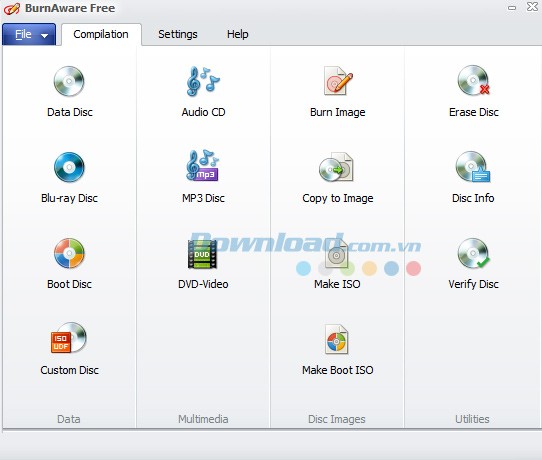
Task: Select the Boot Disc icon
Action: (x=69, y=253)
